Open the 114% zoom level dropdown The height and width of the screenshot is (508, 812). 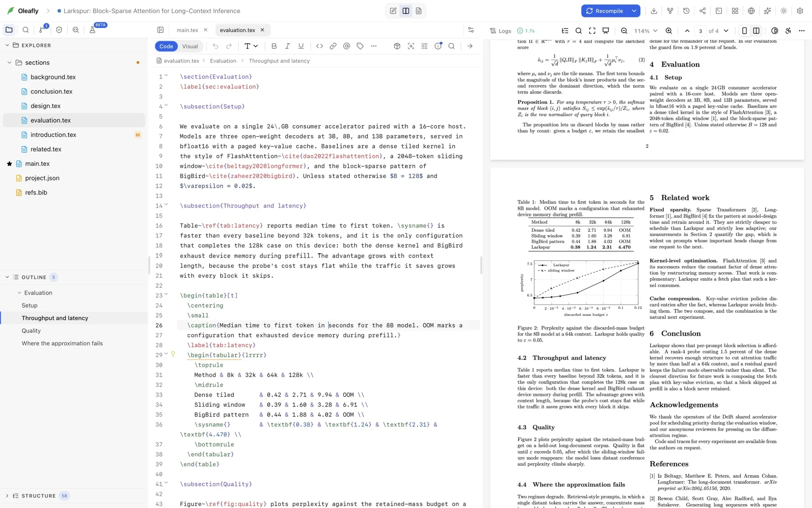click(646, 31)
